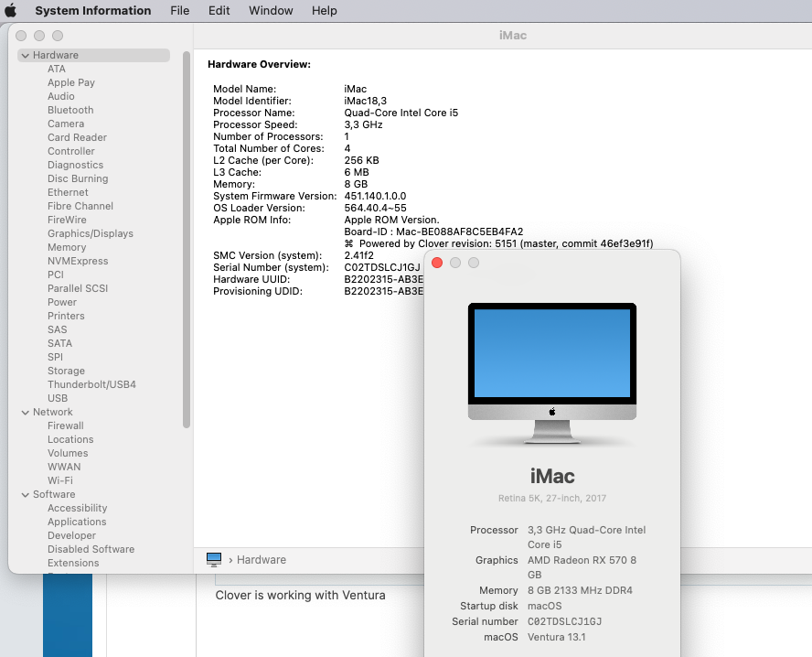Screen dimensions: 812x657
Task: Click the System Firmware Version value 451.140.1.0.0
Action: click(376, 197)
